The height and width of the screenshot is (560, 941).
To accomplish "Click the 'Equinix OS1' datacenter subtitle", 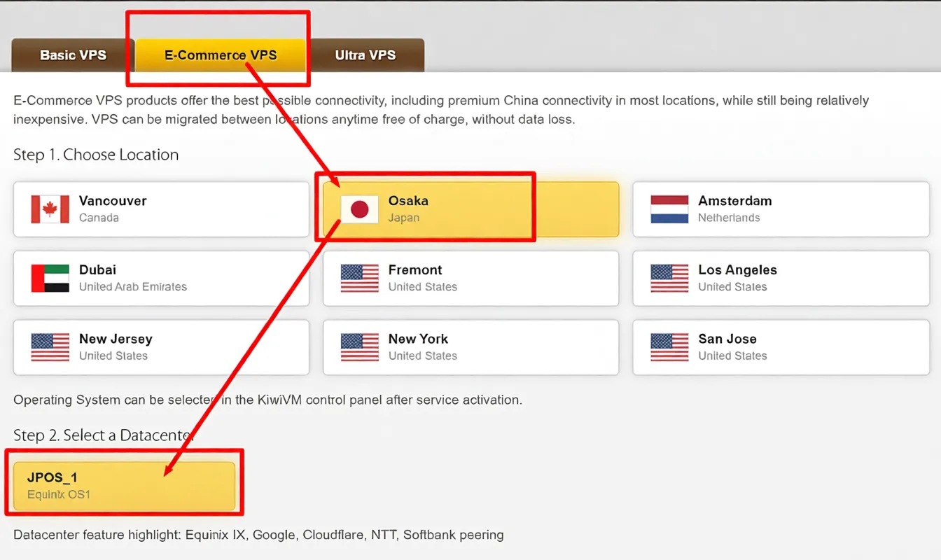I will coord(59,495).
